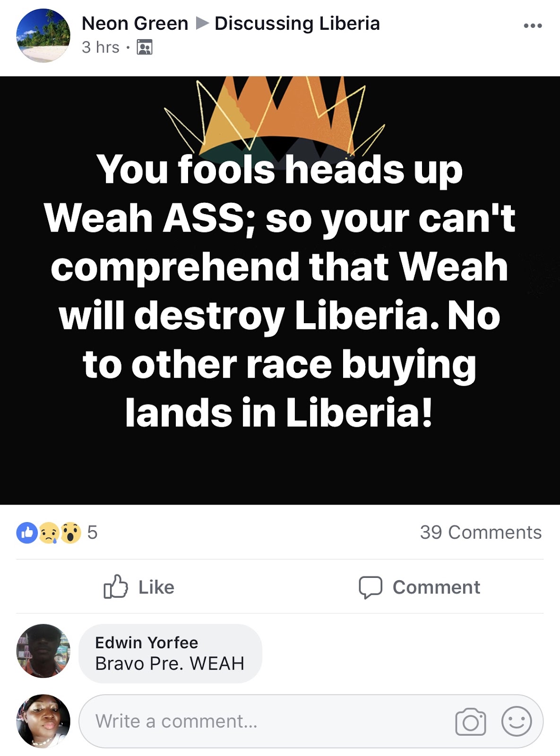Image resolution: width=560 pixels, height=756 pixels.
Task: Tap the Like button label
Action: [156, 587]
